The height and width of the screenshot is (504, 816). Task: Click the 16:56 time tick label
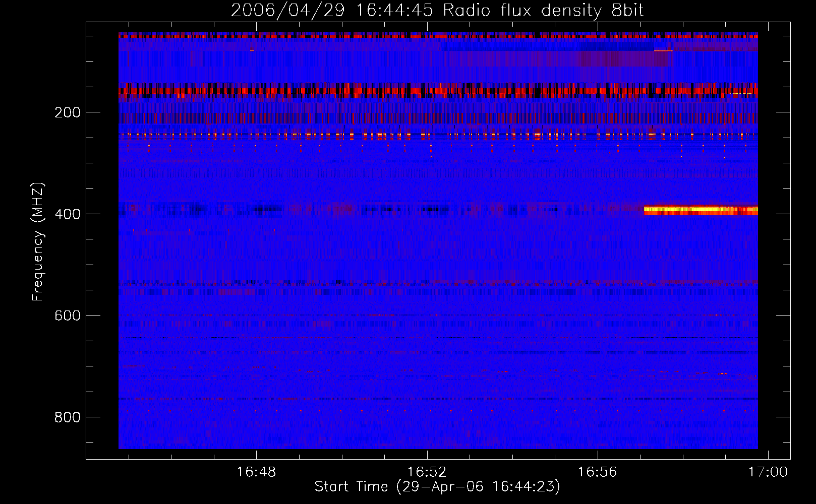598,472
